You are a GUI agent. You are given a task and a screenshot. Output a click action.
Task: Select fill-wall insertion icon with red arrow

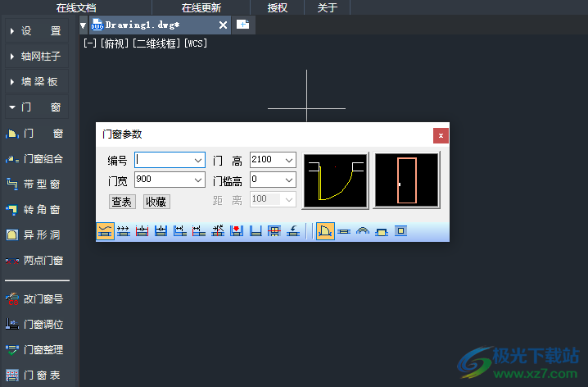237,231
